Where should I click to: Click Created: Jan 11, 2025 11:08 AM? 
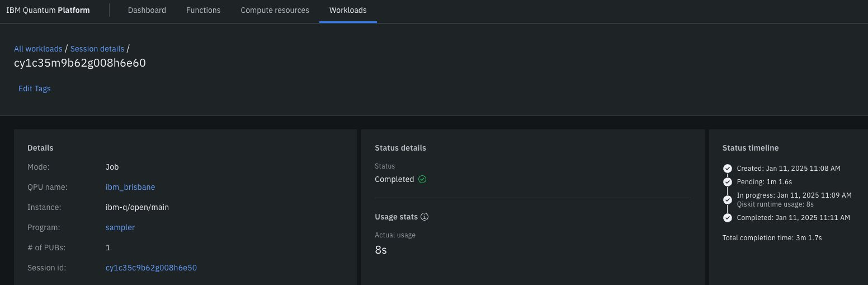[789, 168]
